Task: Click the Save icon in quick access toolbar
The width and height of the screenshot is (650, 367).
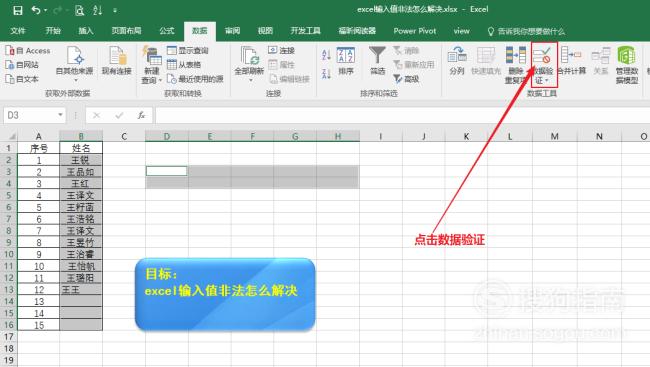Action: point(17,10)
